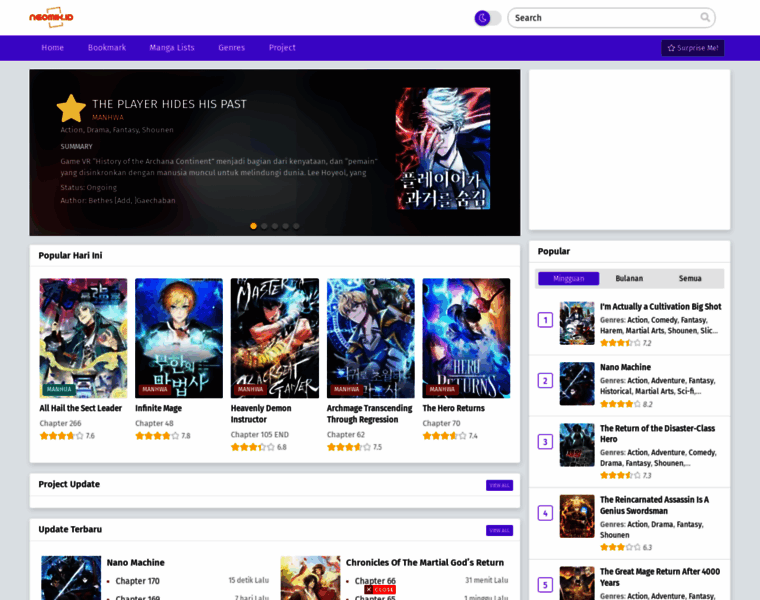Open Heavenly Demon Instructor cover
This screenshot has height=600, width=760.
(275, 338)
